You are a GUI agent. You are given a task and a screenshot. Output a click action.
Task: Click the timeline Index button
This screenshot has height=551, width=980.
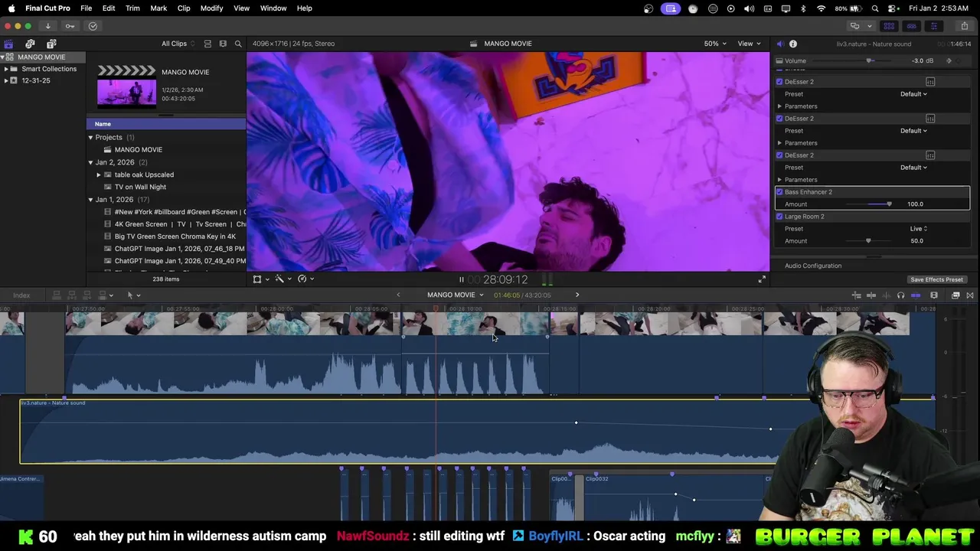pos(21,295)
